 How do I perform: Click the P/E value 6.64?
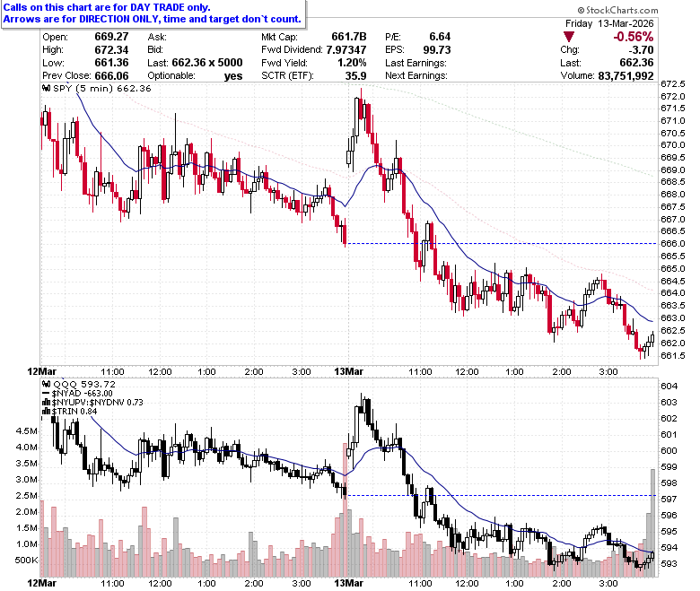coord(440,37)
